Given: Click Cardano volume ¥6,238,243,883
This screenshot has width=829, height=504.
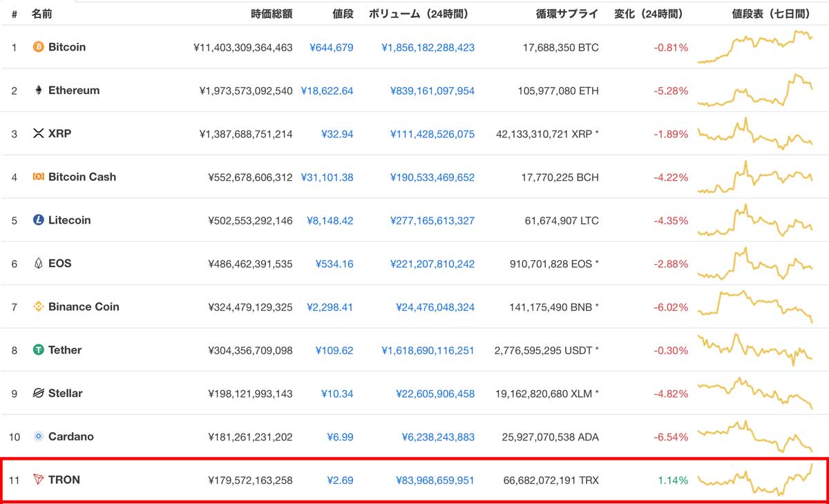Looking at the screenshot, I should click(x=438, y=436).
